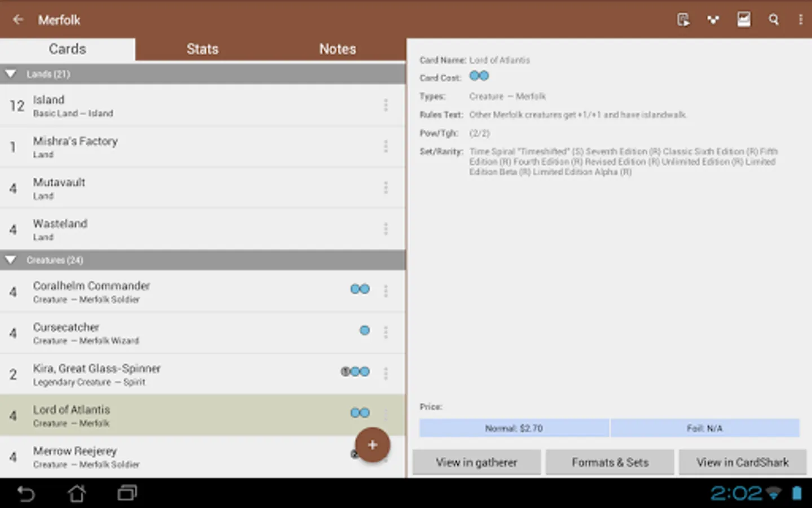Click the Rules Text description
Screen dimensions: 812x508
pyautogui.click(x=578, y=115)
